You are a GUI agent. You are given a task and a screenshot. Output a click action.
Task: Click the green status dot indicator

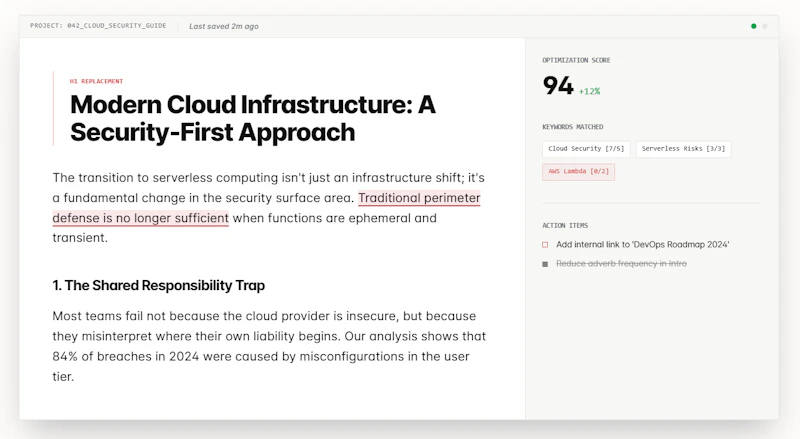tap(754, 26)
